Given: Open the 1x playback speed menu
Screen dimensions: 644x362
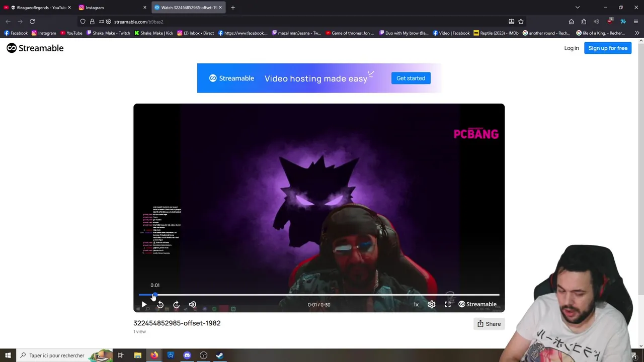Looking at the screenshot, I should pyautogui.click(x=416, y=304).
